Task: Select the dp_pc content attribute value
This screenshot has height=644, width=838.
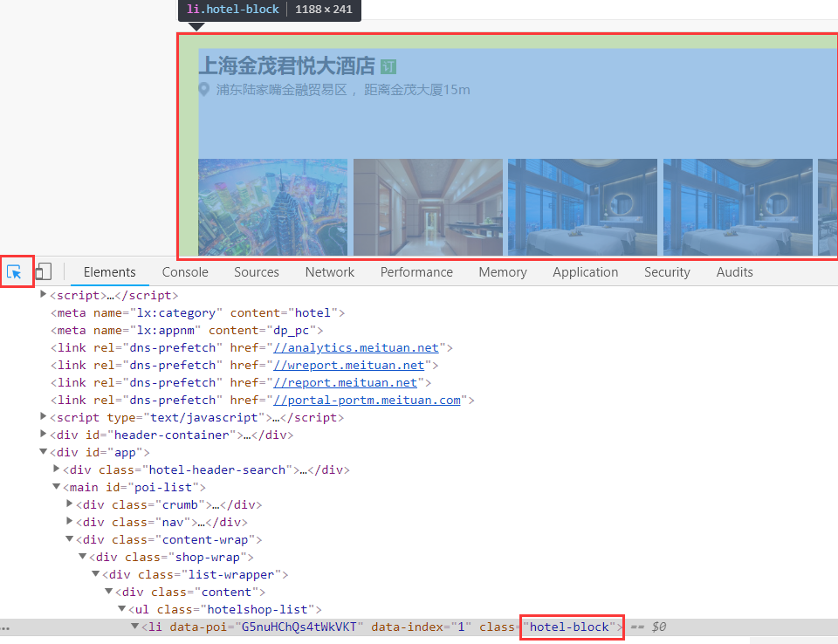Action: [x=292, y=331]
